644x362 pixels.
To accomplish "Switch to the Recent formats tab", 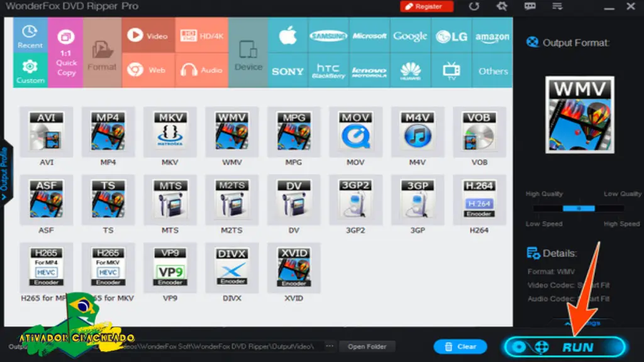I will pyautogui.click(x=30, y=35).
